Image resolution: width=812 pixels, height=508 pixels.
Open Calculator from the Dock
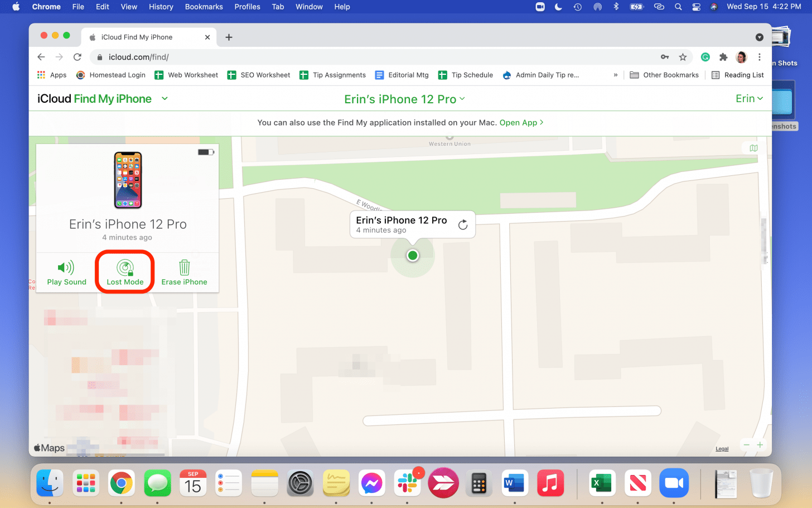click(x=478, y=483)
